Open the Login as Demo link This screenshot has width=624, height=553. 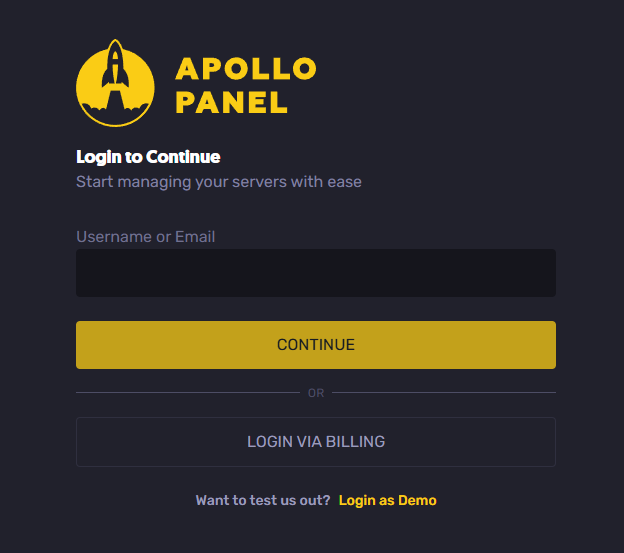388,500
